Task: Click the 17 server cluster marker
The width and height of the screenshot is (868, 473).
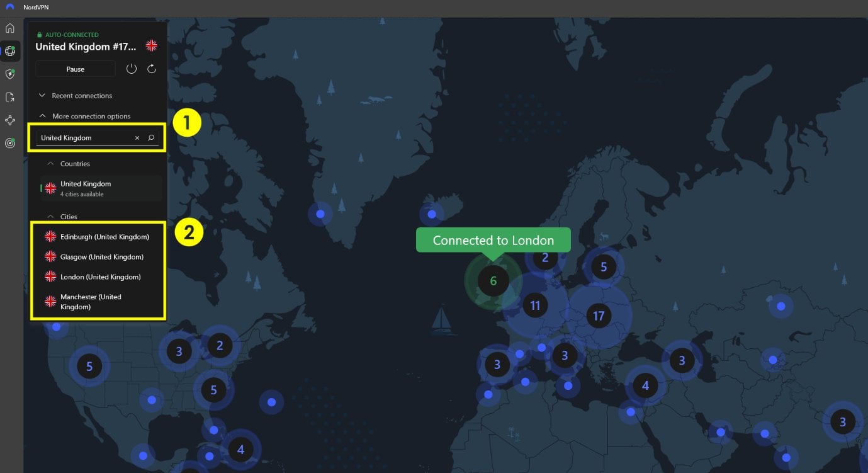Action: (x=599, y=316)
